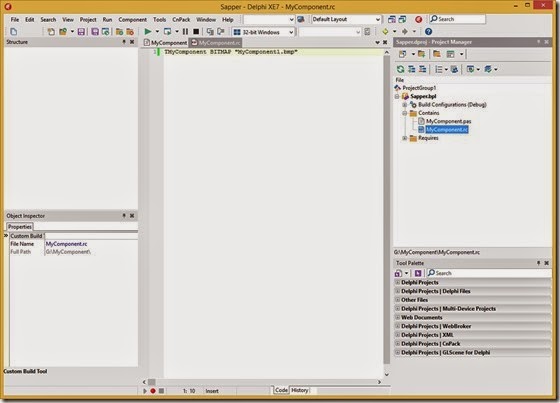
Task: Expand the Requires folder node
Action: 405,138
